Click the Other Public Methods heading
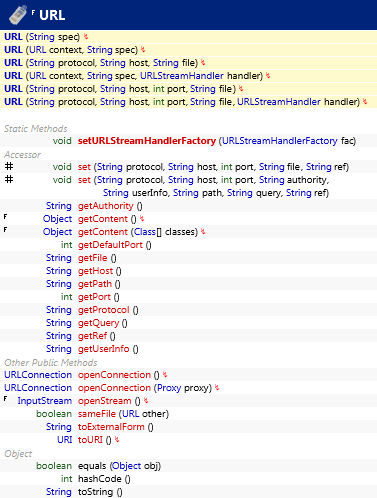This screenshot has width=377, height=498. tap(51, 363)
